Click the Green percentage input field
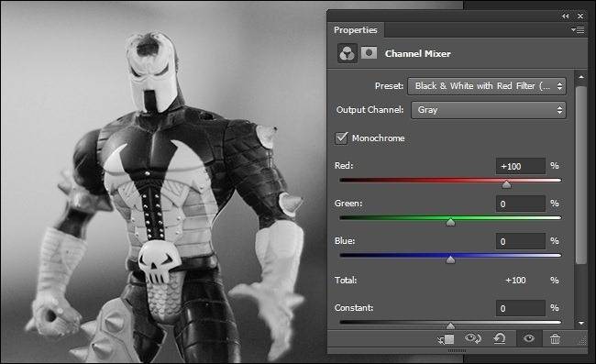This screenshot has height=364, width=596. [x=521, y=204]
